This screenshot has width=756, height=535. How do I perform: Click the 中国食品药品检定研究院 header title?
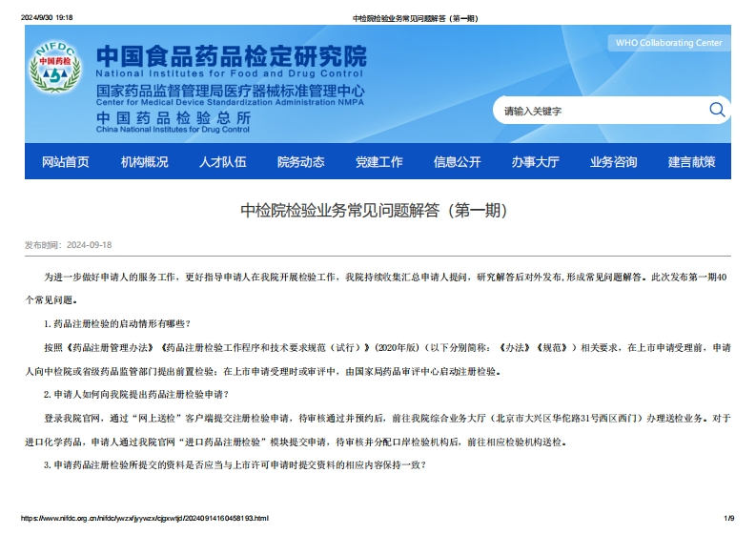(x=232, y=56)
